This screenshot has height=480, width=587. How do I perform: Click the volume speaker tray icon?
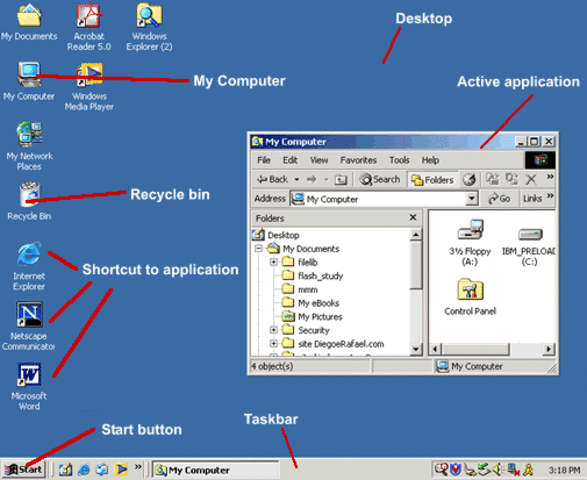498,469
